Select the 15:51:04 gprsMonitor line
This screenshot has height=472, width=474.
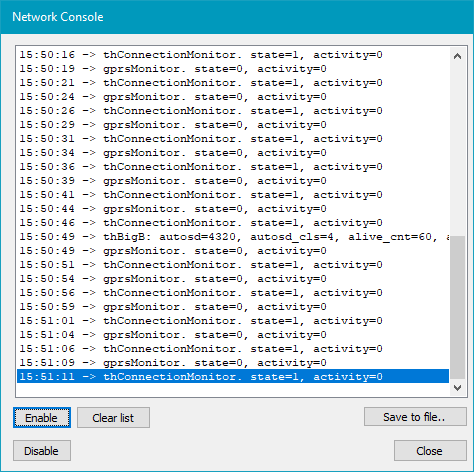[x=233, y=335]
